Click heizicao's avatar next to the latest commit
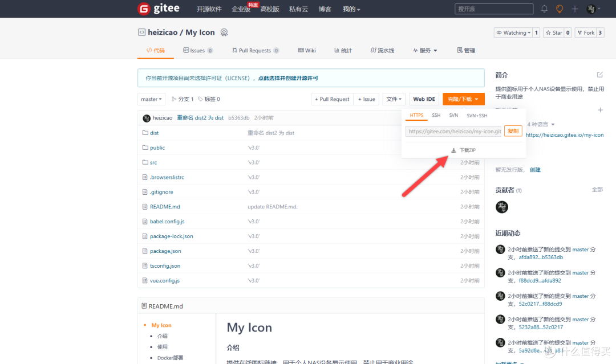Viewport: 616px width, 364px height. point(147,118)
